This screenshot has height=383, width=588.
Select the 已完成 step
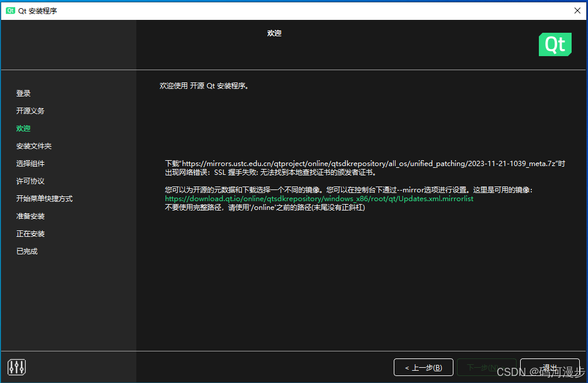pyautogui.click(x=27, y=251)
